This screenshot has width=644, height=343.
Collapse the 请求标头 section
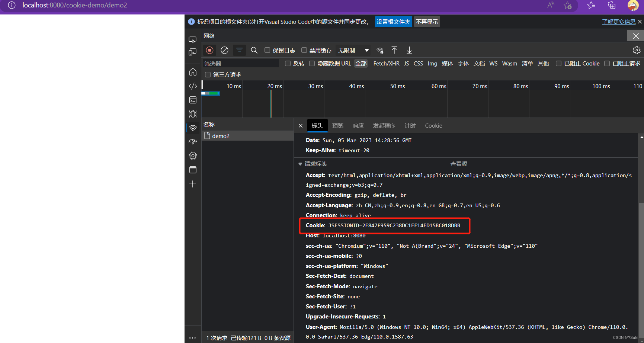300,164
